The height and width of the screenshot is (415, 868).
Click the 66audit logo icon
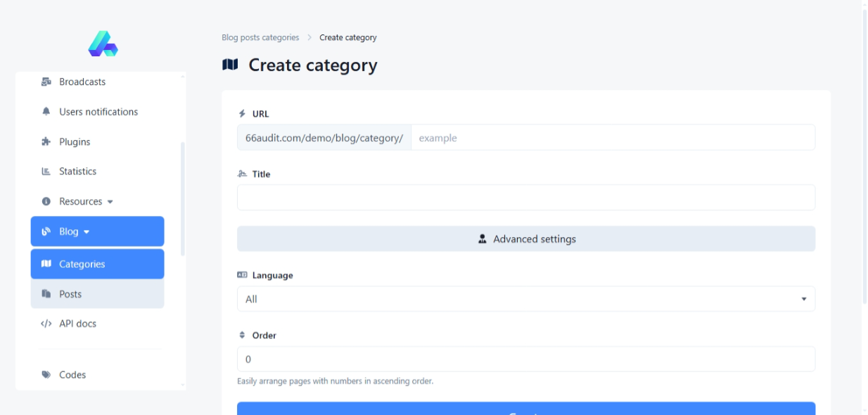(103, 44)
